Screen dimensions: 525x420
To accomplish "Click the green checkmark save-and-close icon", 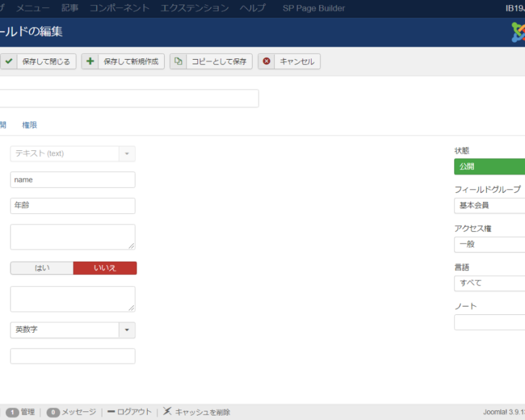I will point(9,62).
